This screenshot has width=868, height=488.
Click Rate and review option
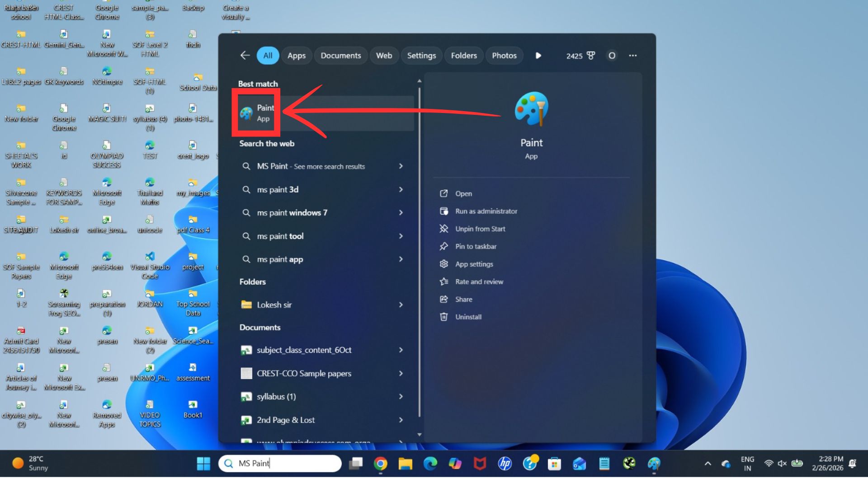[x=479, y=282]
